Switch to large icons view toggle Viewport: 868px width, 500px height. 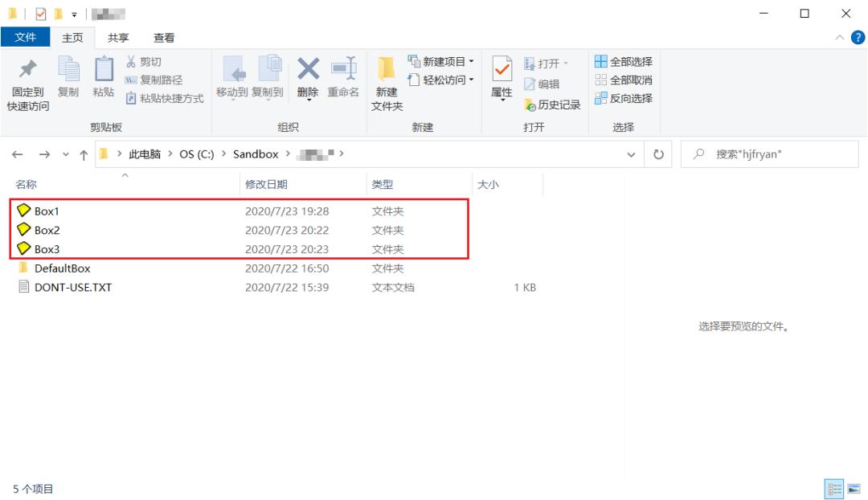[x=854, y=489]
